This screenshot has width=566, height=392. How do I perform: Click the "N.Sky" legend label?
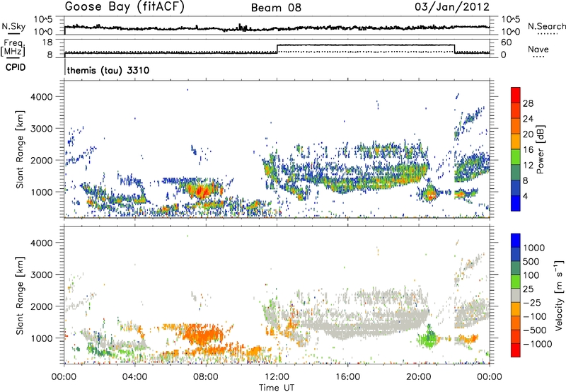13,26
